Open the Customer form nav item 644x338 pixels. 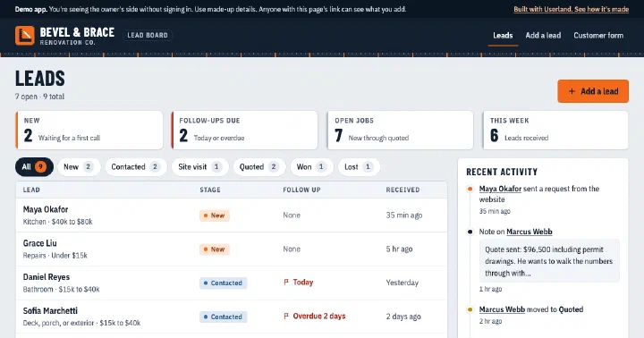point(598,35)
